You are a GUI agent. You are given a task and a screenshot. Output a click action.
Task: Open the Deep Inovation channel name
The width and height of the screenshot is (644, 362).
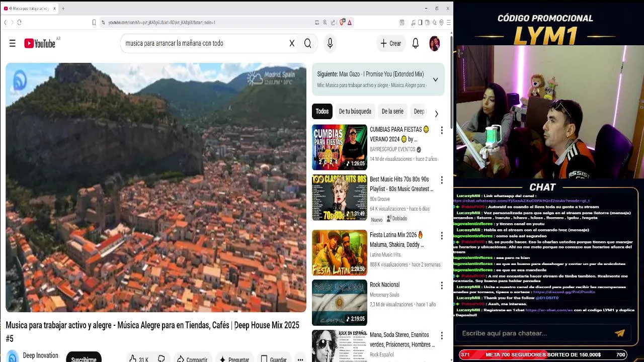click(40, 355)
